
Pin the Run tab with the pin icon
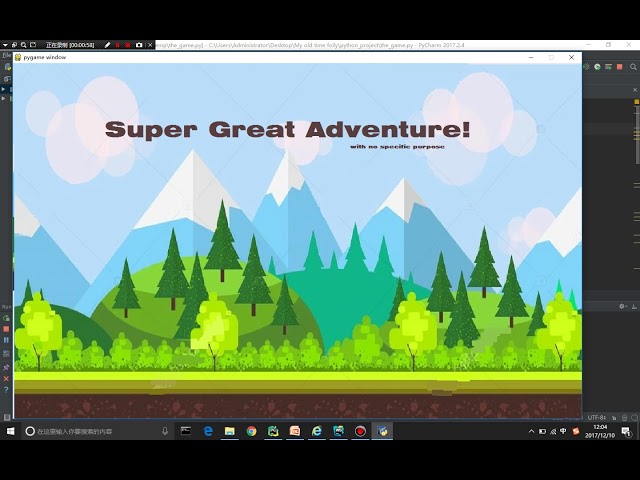[x=6, y=368]
